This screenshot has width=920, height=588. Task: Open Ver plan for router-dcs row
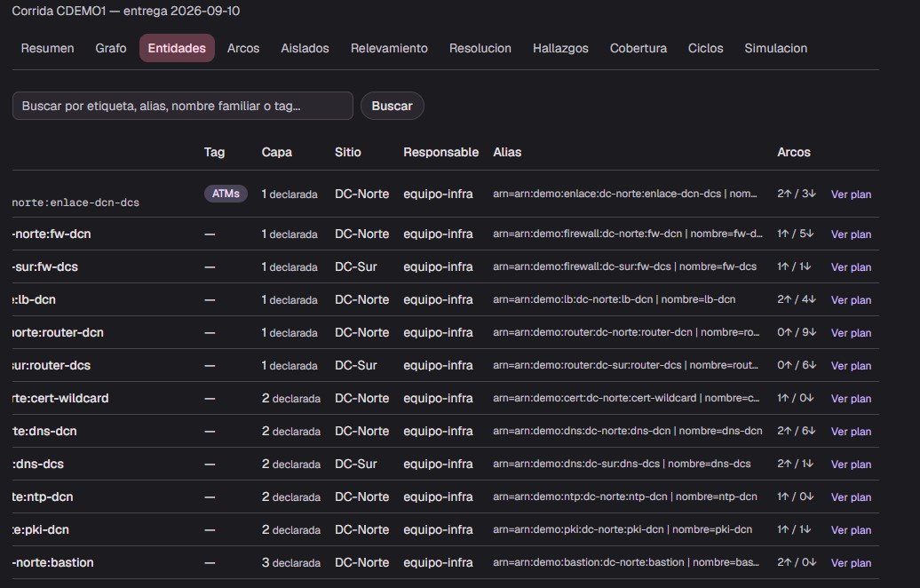[851, 366]
